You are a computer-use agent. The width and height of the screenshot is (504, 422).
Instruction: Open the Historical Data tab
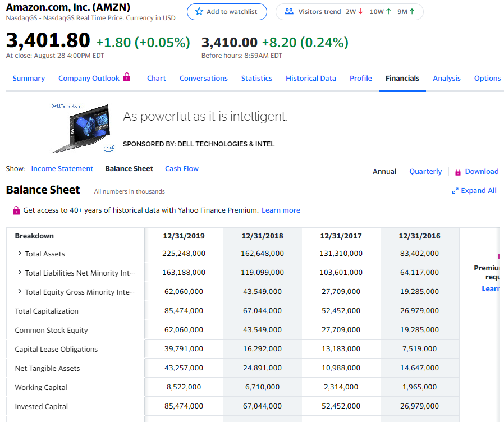point(311,78)
